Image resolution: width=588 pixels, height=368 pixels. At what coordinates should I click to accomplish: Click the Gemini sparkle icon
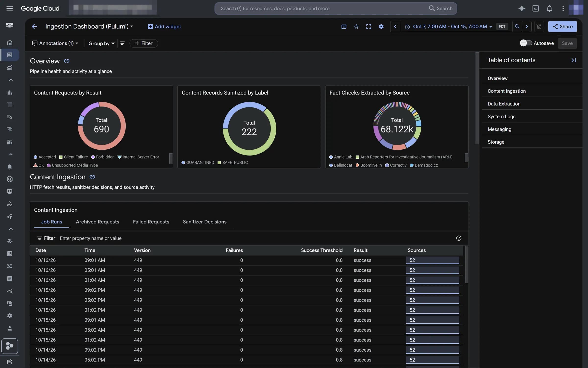click(522, 8)
